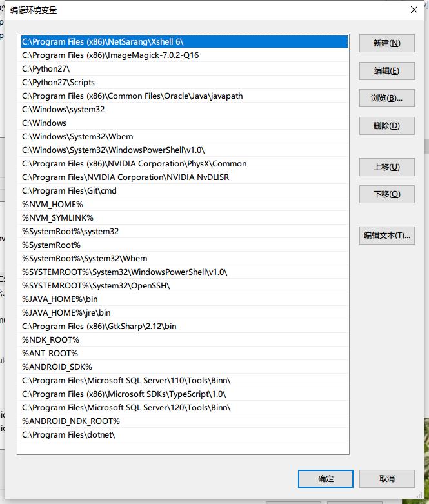This screenshot has height=504, width=429.
Task: Select the %SYSTEMROOT%\System32\OpenSSH\ entry
Action: [184, 285]
